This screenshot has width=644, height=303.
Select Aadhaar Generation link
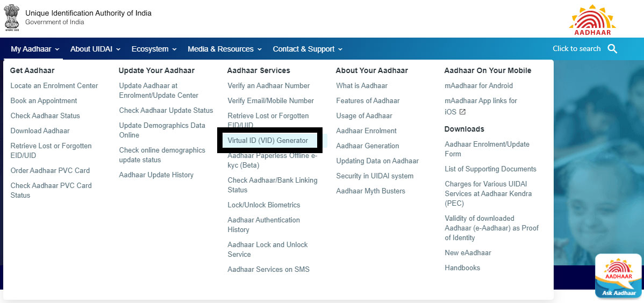pyautogui.click(x=368, y=146)
